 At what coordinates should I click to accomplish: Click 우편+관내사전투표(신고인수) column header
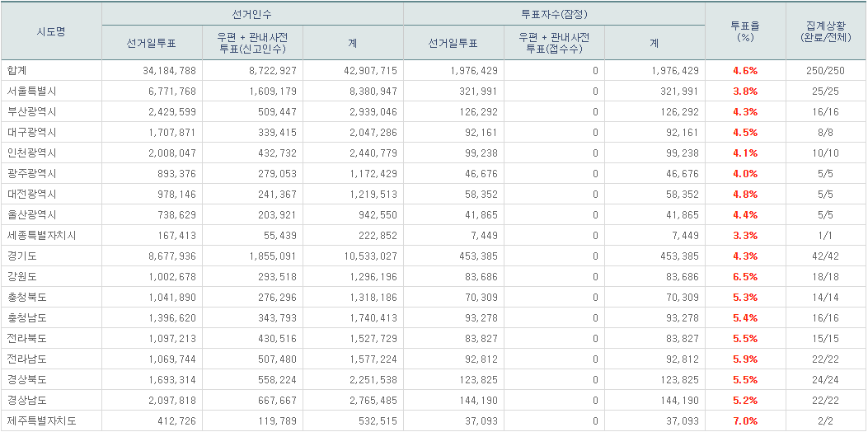click(252, 43)
